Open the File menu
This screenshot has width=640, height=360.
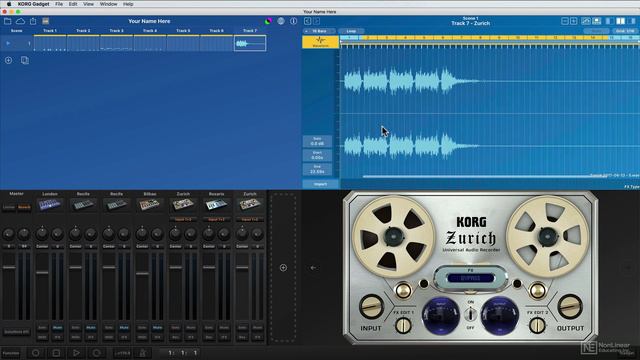[x=59, y=4]
